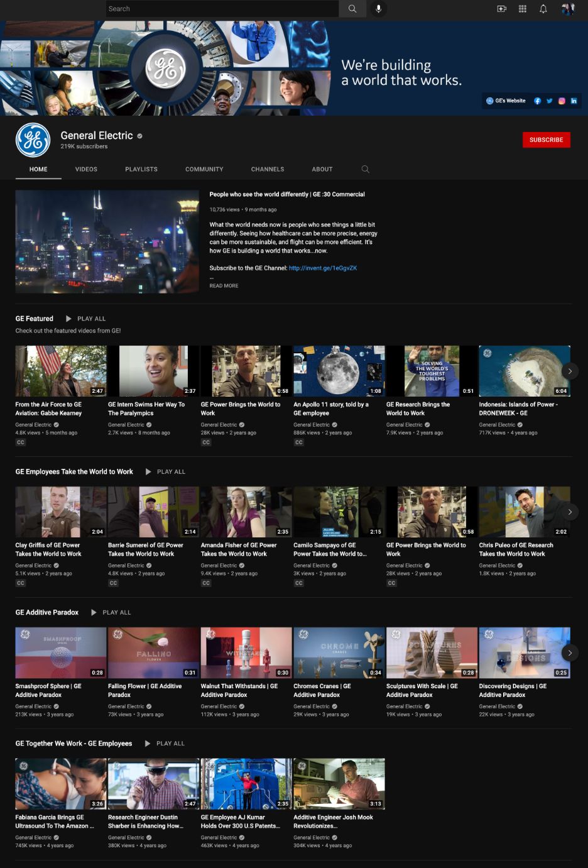Open the create video camera icon
Screen dimensions: 588x868
[502, 9]
